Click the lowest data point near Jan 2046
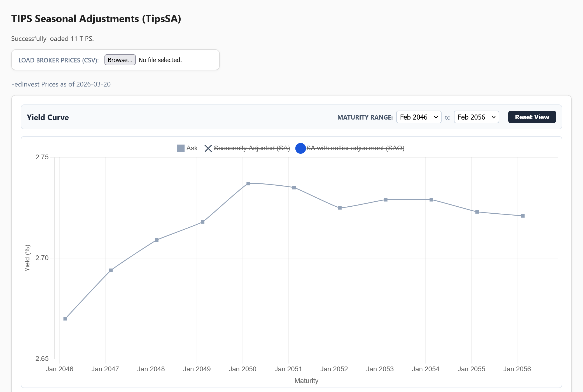Image resolution: width=583 pixels, height=392 pixels. point(65,319)
